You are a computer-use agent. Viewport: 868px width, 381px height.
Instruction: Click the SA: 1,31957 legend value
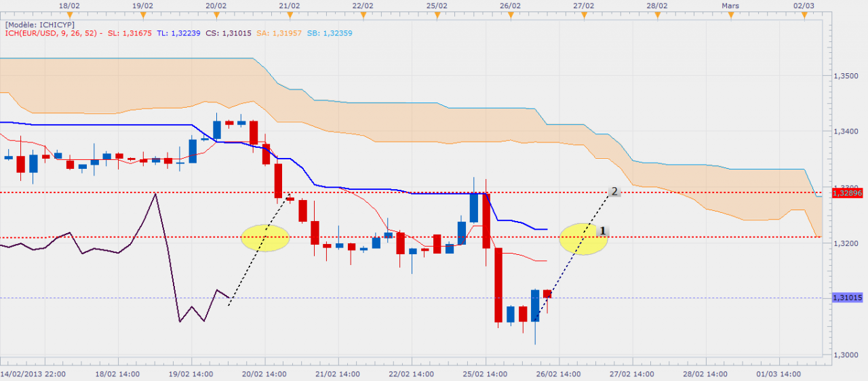pyautogui.click(x=279, y=33)
